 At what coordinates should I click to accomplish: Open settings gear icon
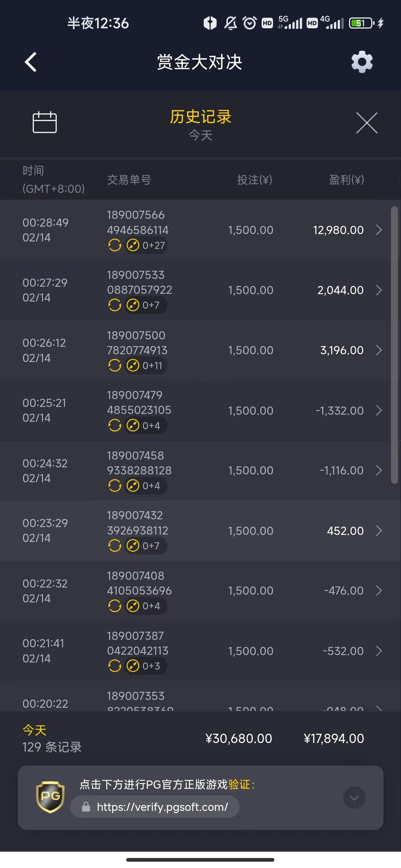coord(362,62)
